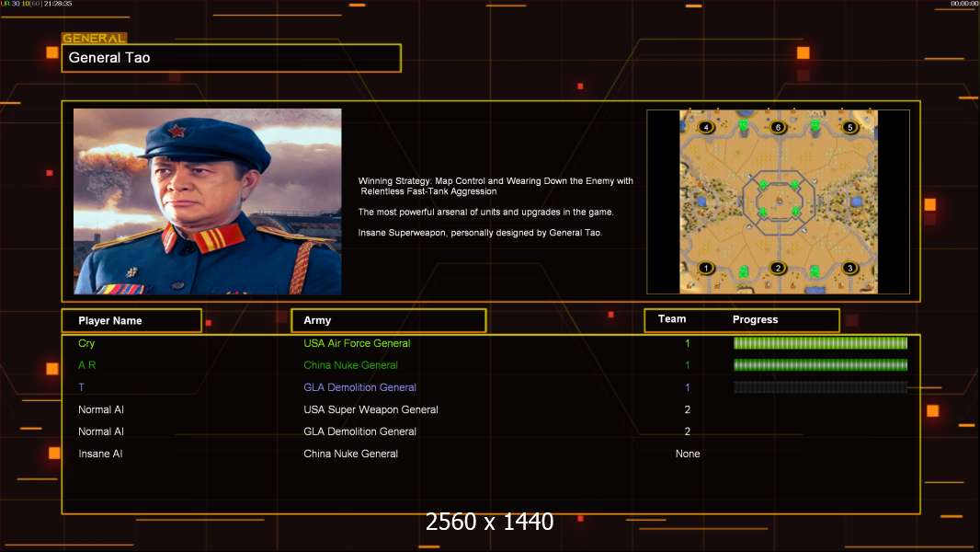The width and height of the screenshot is (980, 552).
Task: Click the Winning Strategy description line
Action: (496, 186)
